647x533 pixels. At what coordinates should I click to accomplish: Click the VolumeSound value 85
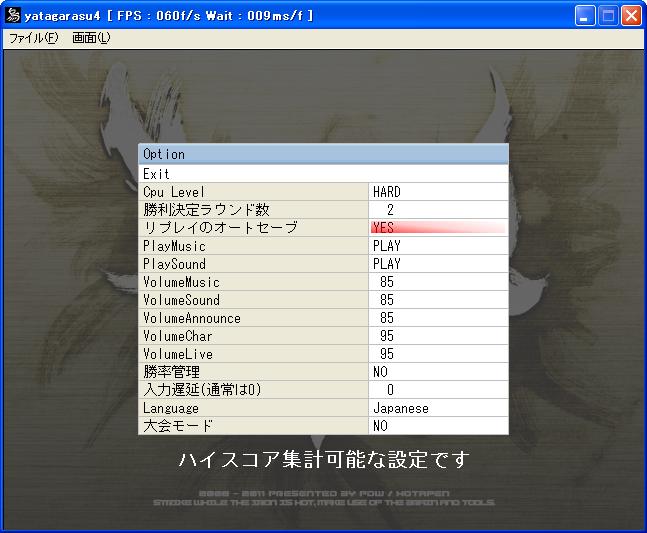tap(438, 300)
